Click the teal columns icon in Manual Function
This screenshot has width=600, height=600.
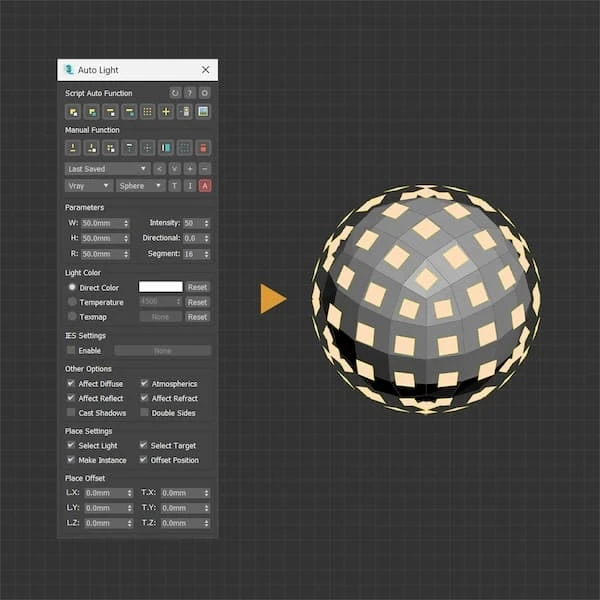coord(166,148)
